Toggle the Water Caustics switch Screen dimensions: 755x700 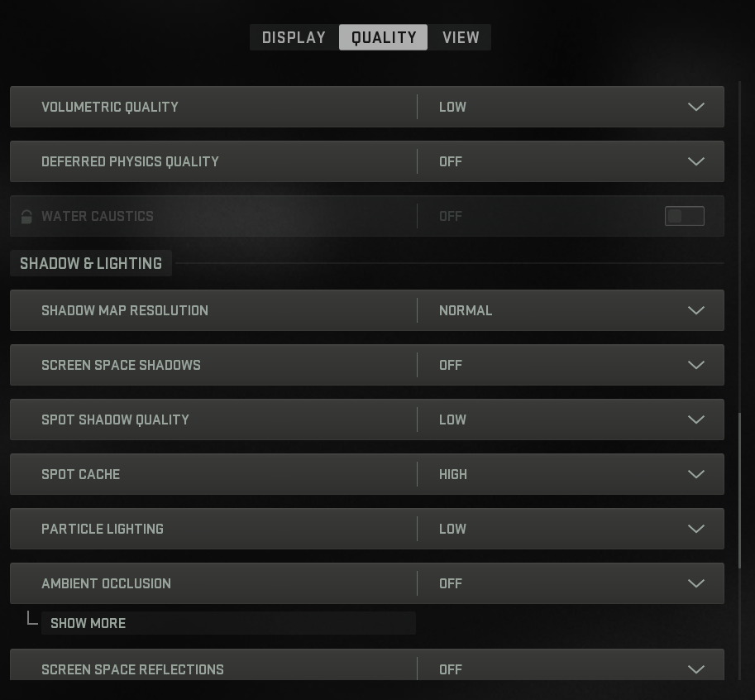click(x=684, y=216)
